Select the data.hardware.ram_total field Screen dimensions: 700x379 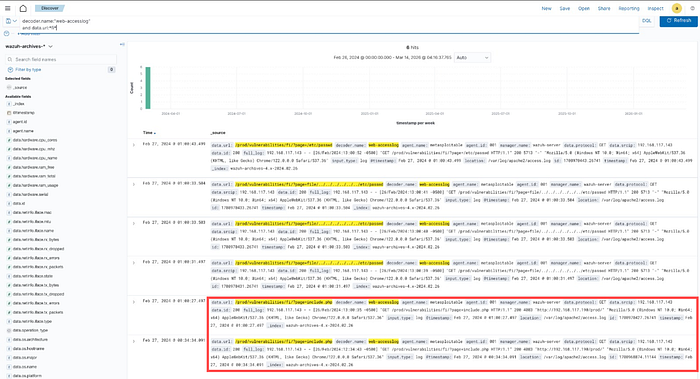click(x=34, y=176)
